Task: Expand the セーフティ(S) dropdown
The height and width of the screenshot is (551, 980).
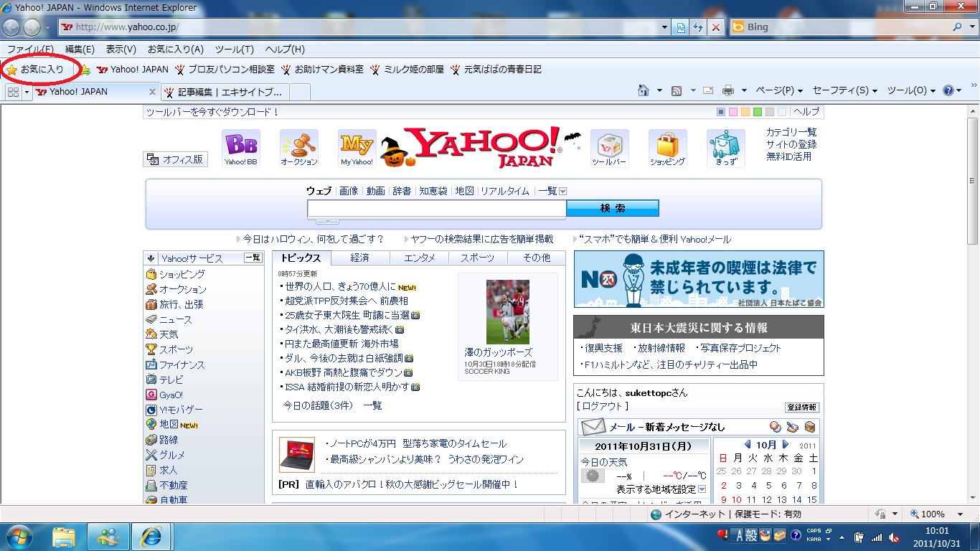Action: point(845,90)
